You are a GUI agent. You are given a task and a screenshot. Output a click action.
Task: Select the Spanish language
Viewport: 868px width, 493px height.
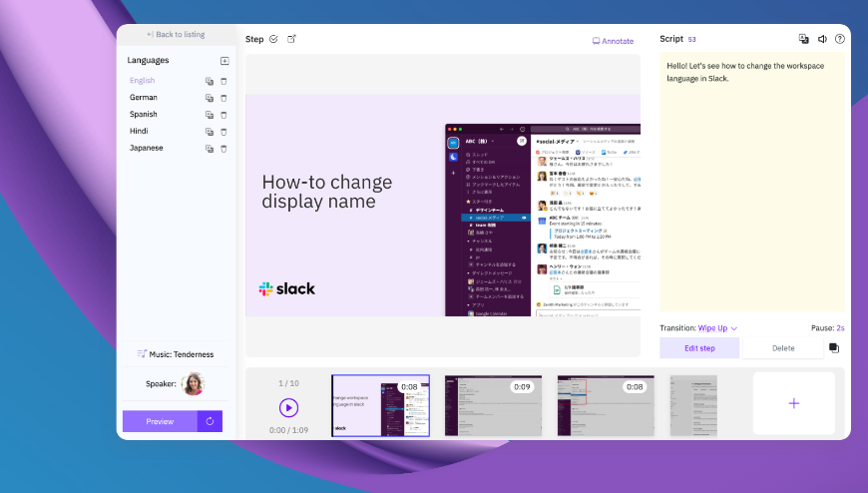pos(144,114)
